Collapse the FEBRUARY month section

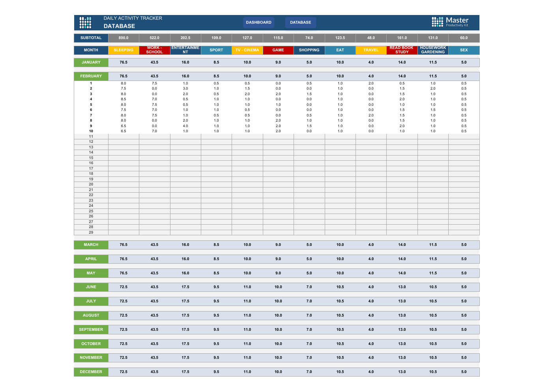pyautogui.click(x=91, y=76)
